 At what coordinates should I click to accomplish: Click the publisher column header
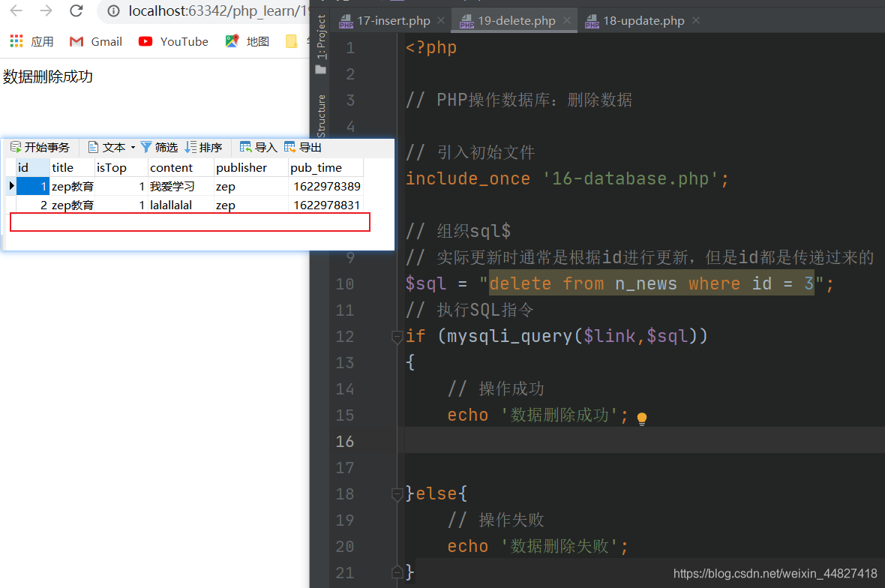point(250,167)
